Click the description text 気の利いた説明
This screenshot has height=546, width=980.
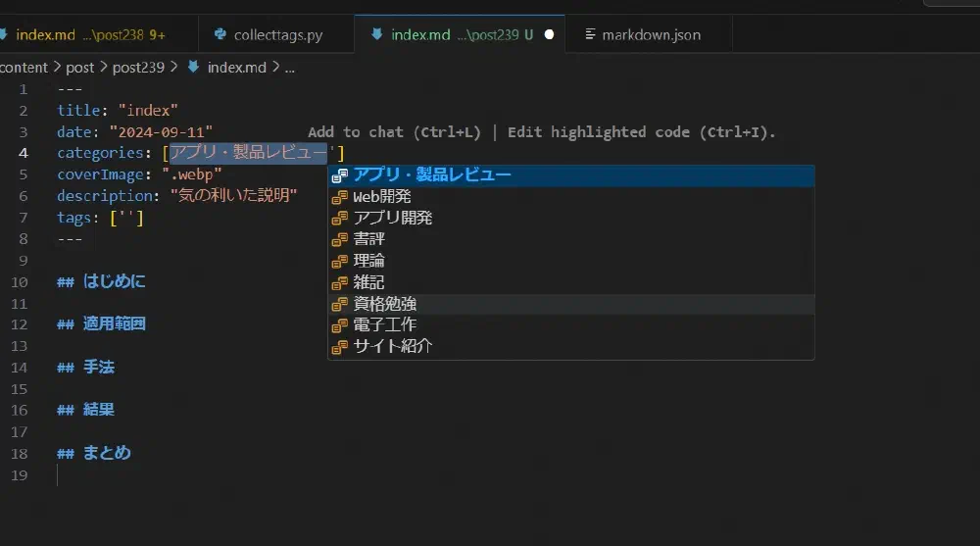(234, 196)
